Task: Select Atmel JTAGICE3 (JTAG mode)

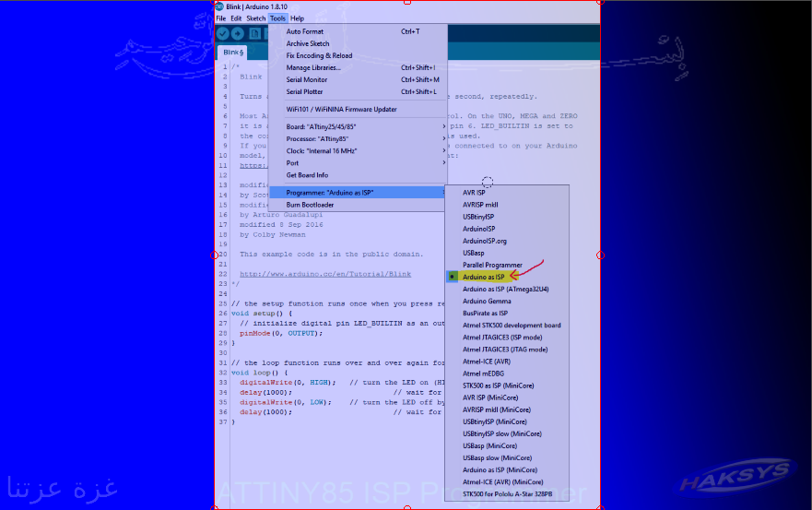Action: (507, 350)
